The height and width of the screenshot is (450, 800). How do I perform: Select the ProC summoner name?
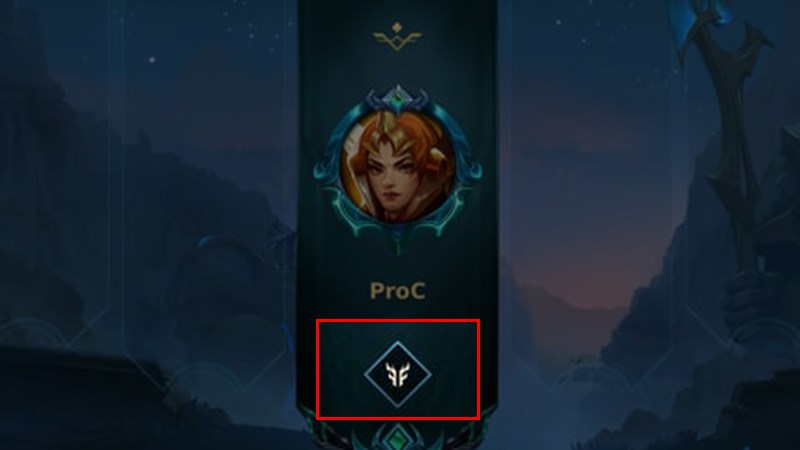[397, 291]
